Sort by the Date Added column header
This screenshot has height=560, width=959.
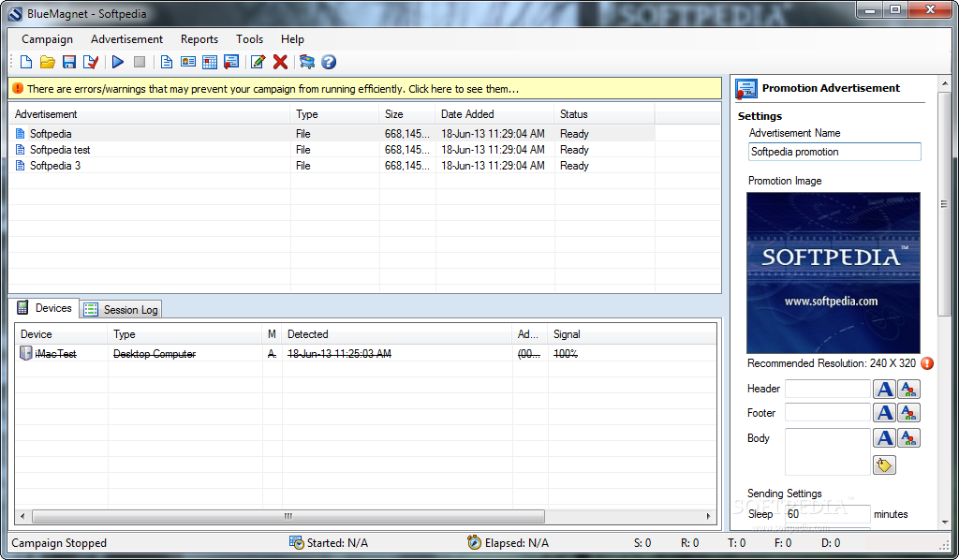(494, 113)
